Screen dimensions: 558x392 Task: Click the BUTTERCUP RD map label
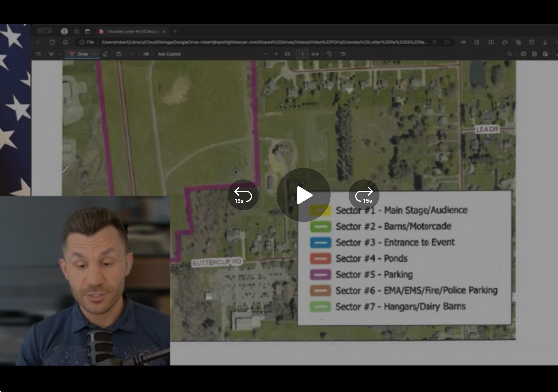tap(217, 263)
